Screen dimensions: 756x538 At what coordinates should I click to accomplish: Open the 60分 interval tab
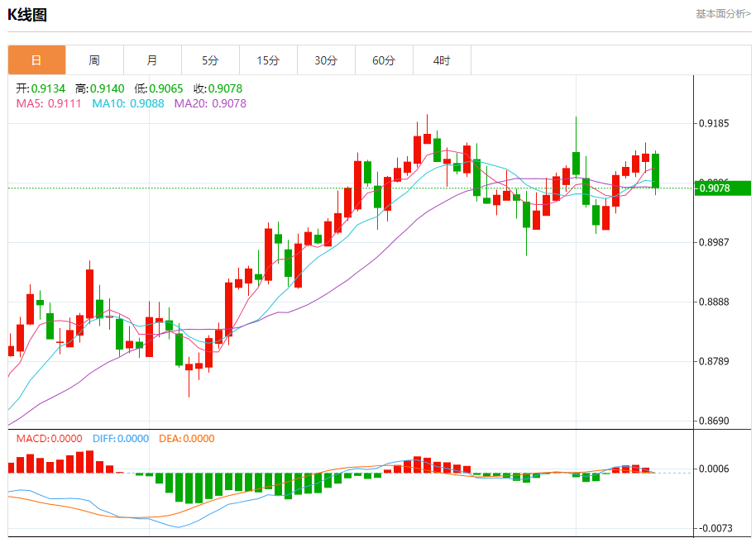click(x=384, y=60)
